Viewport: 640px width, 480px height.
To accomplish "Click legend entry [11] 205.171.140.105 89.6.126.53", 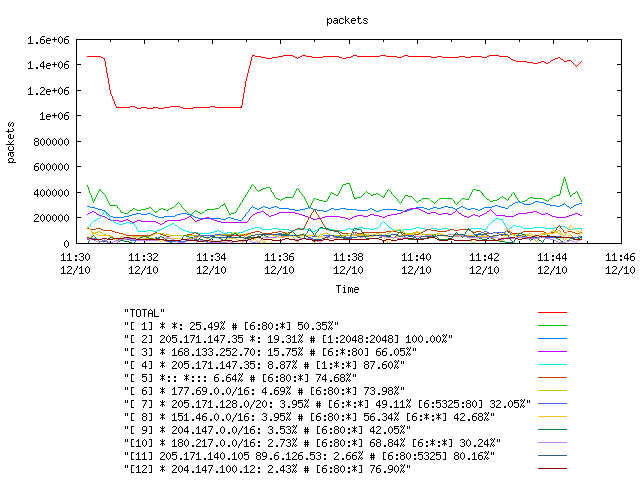I will pos(309,456).
